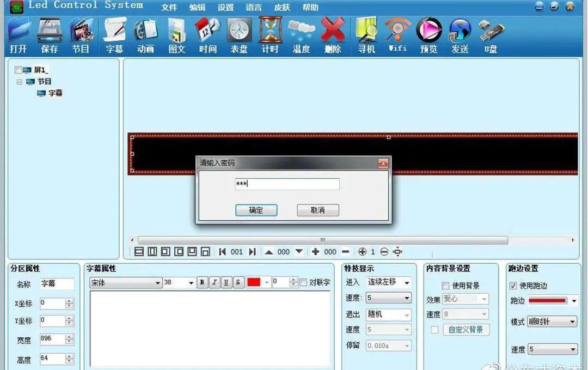The width and height of the screenshot is (588, 370).
Task: Click the red font color swatch
Action: coord(254,282)
